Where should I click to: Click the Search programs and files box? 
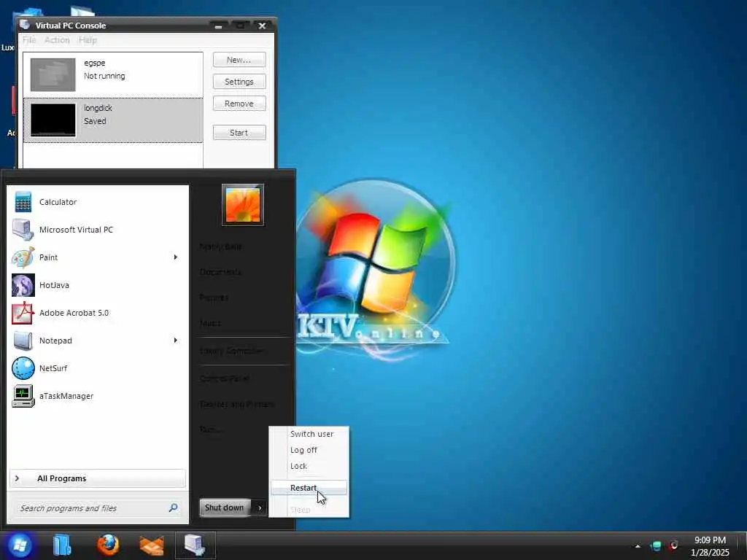pyautogui.click(x=98, y=508)
